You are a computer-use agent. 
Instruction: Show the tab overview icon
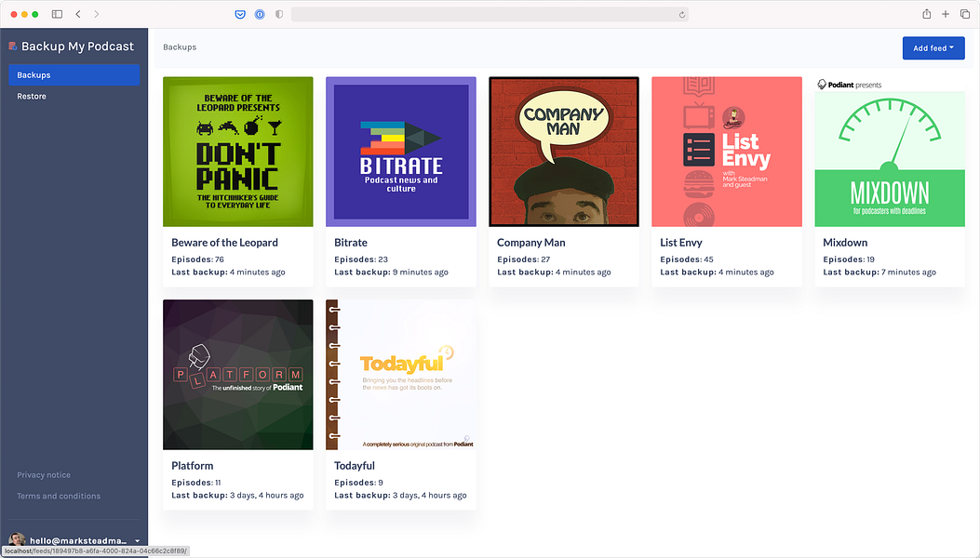[x=965, y=14]
